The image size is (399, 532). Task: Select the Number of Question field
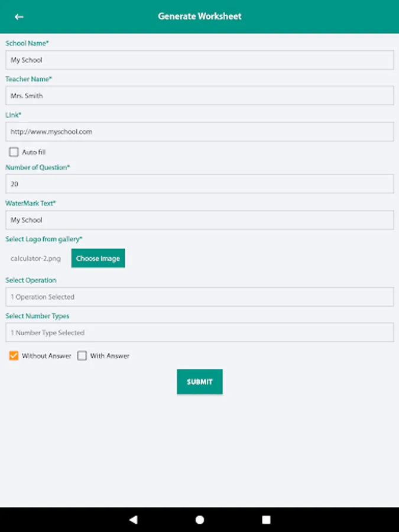pyautogui.click(x=199, y=184)
